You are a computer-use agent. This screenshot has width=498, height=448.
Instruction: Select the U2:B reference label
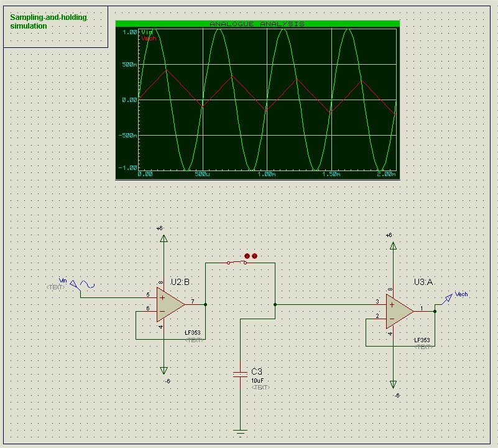[x=180, y=282]
